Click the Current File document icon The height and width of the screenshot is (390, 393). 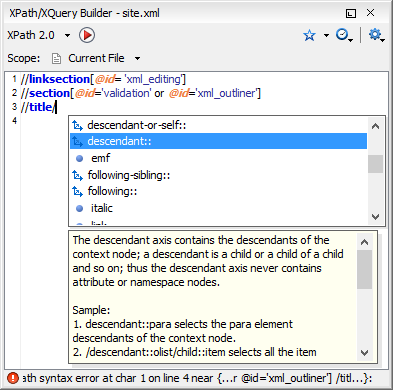point(56,58)
